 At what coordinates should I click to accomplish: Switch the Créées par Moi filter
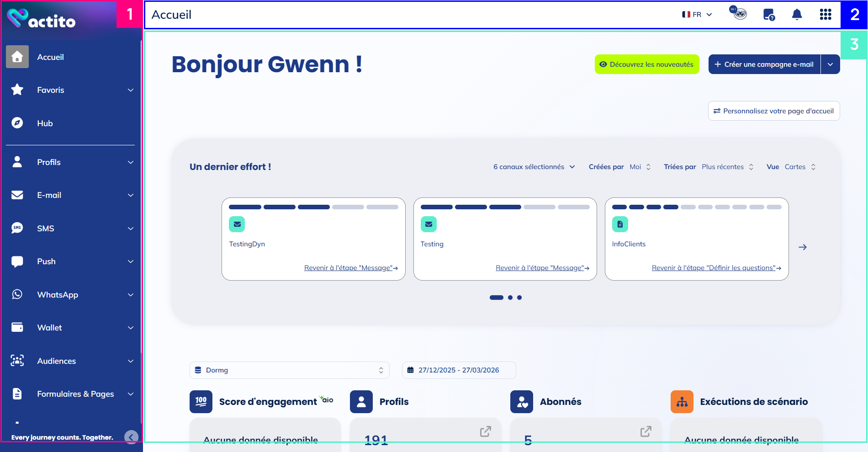(x=640, y=167)
